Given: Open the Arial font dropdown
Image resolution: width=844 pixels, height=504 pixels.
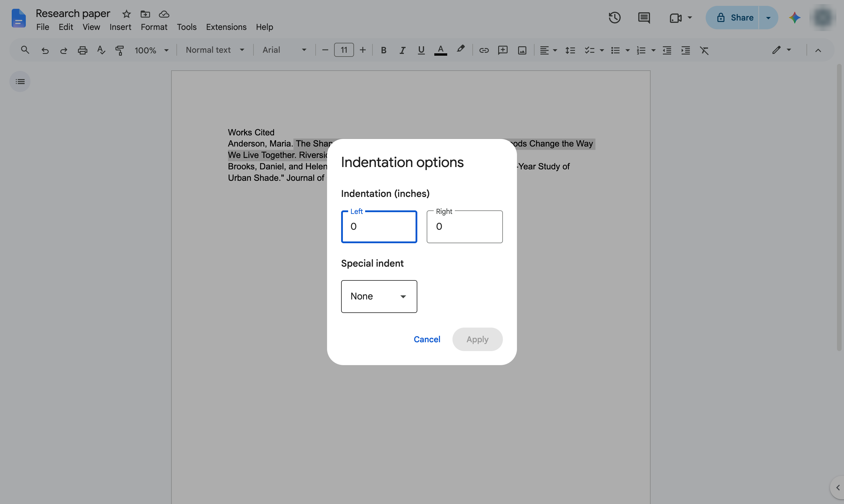Looking at the screenshot, I should (x=284, y=50).
